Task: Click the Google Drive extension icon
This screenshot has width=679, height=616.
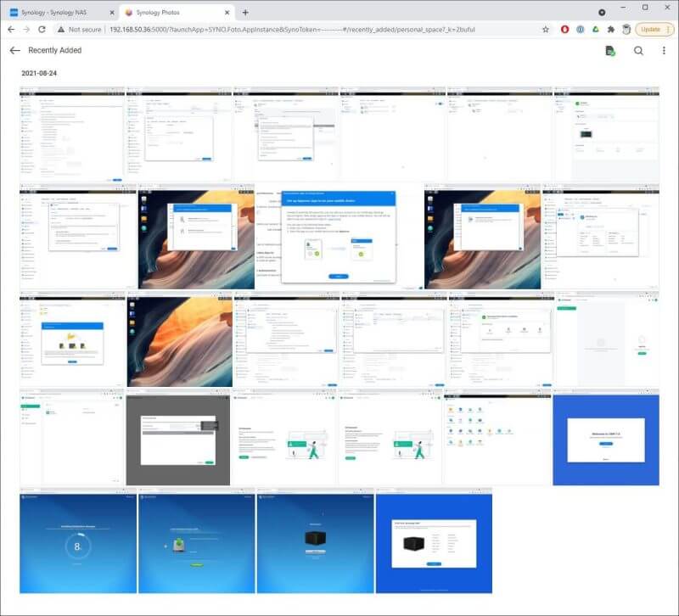Action: [596, 29]
